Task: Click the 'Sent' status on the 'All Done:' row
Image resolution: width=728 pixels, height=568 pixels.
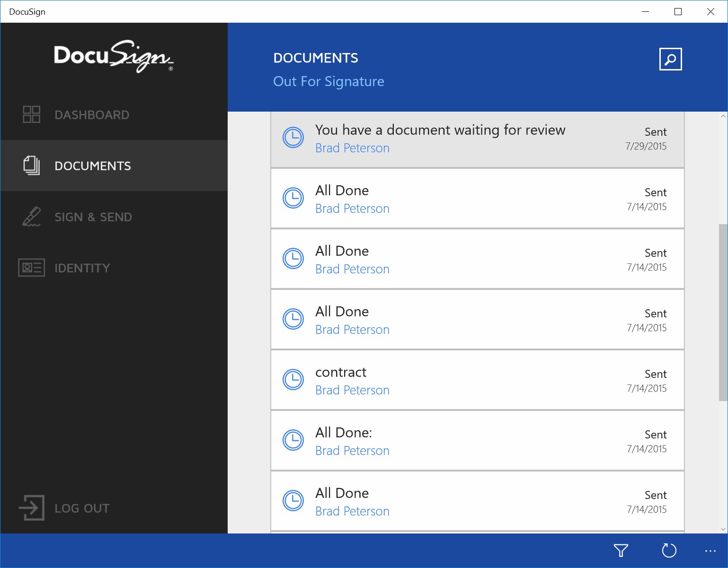Action: tap(656, 435)
